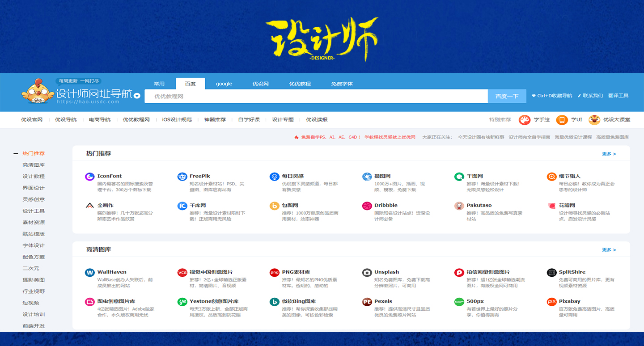The image size is (644, 346).
Task: Click the 学UI orange phone icon
Action: pyautogui.click(x=562, y=120)
